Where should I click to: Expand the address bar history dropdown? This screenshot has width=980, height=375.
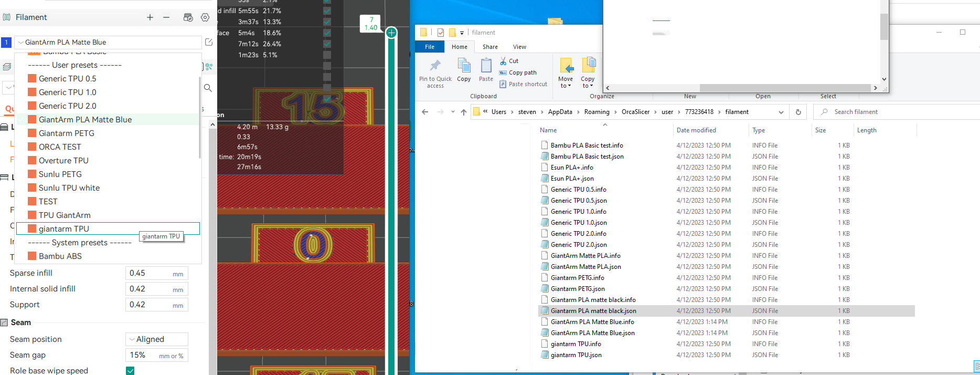pos(781,112)
